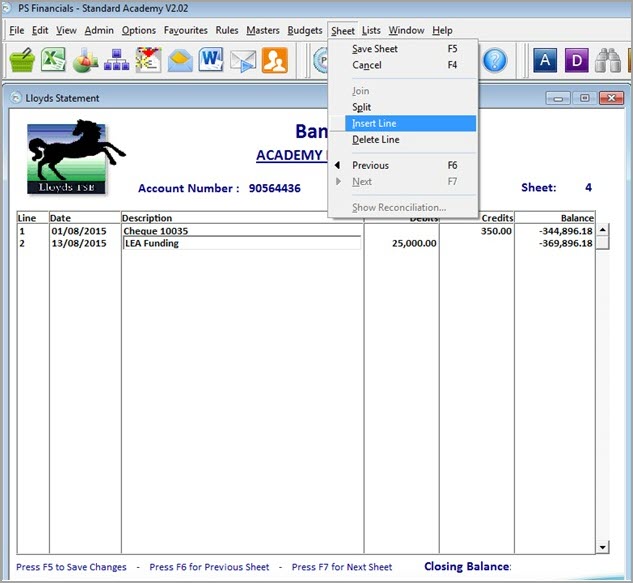Click the hierarchy structure toolbar icon

coord(116,61)
